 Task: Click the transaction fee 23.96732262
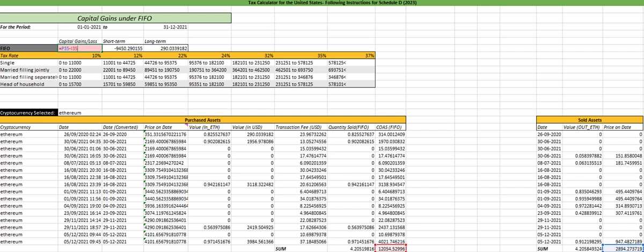301,134
